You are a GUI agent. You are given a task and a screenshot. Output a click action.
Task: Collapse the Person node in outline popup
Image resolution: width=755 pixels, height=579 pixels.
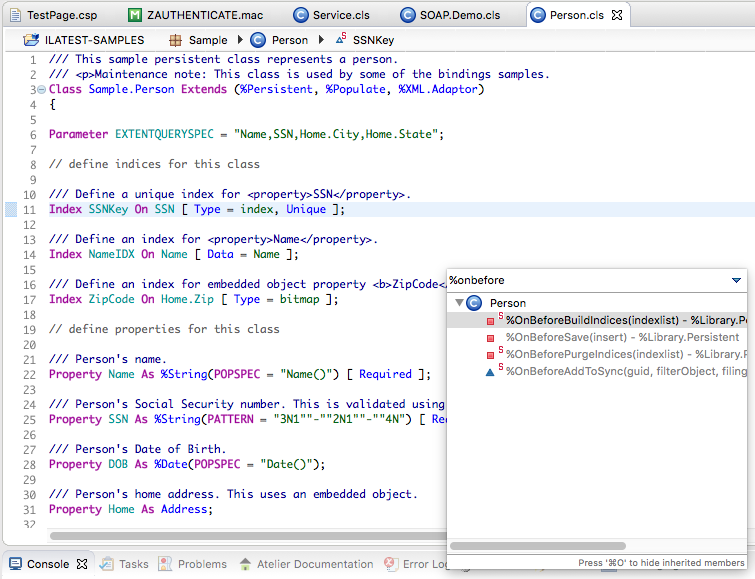459,303
